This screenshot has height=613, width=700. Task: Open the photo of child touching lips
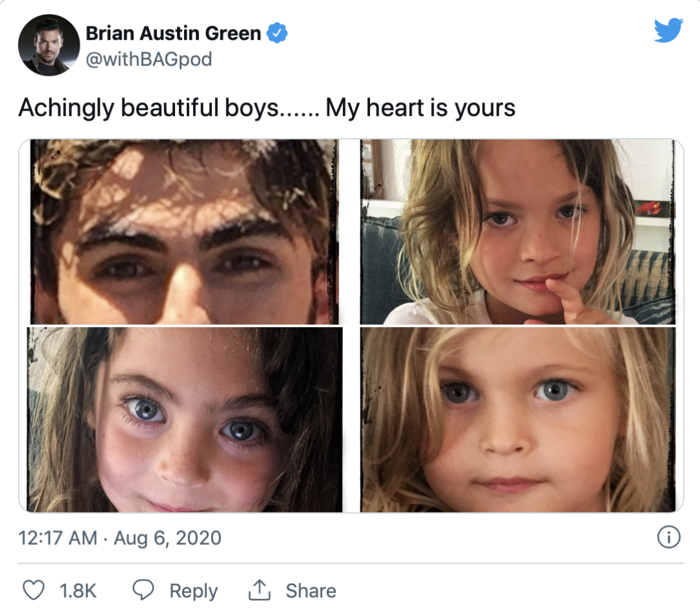[x=517, y=231]
